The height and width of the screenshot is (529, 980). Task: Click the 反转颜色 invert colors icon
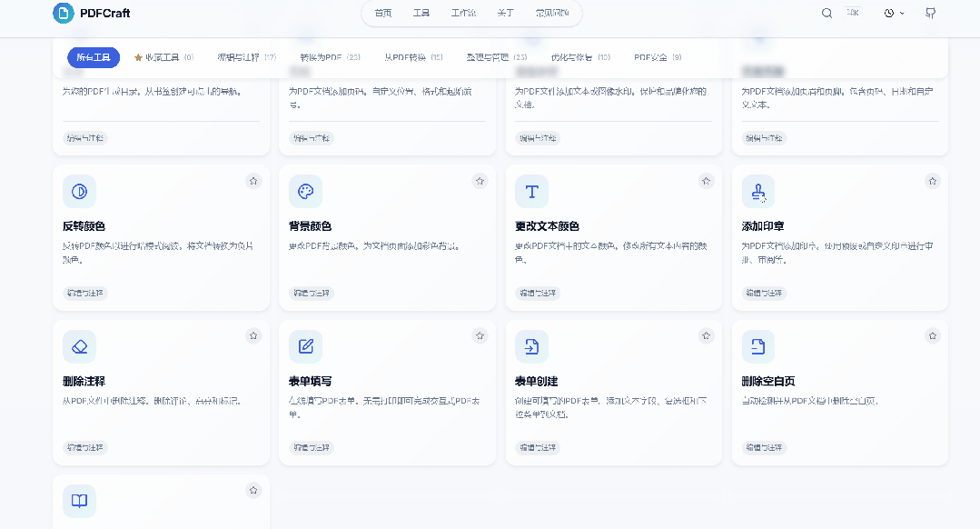[x=79, y=192]
